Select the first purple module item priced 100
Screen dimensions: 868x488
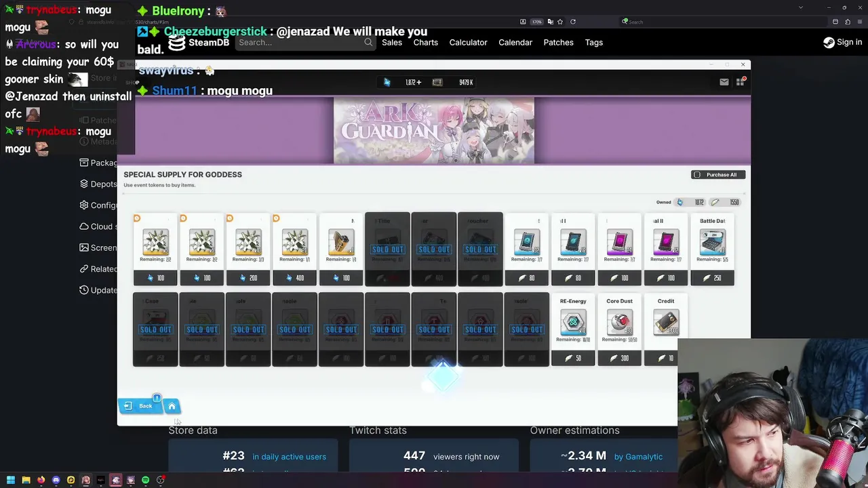tap(619, 242)
